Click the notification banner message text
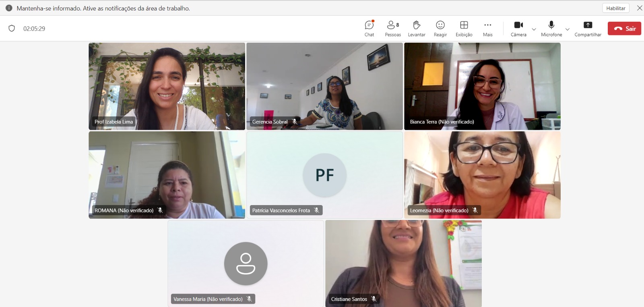 tap(103, 8)
